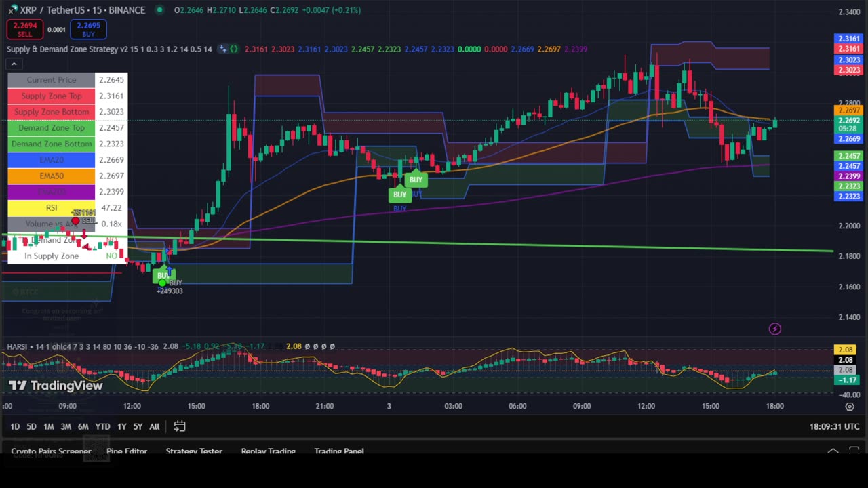Click the 2.3400 price axis value
This screenshot has height=488, width=868.
point(849,12)
